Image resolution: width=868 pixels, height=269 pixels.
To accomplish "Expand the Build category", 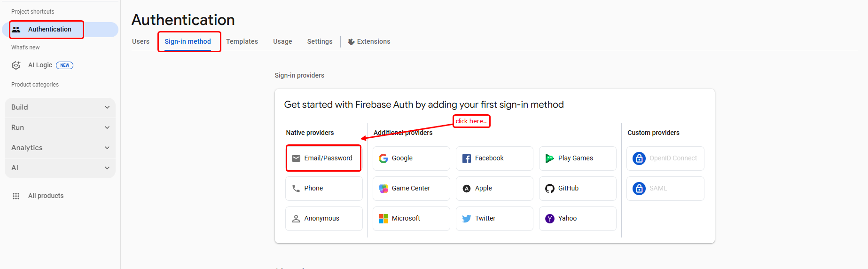I will point(107,107).
